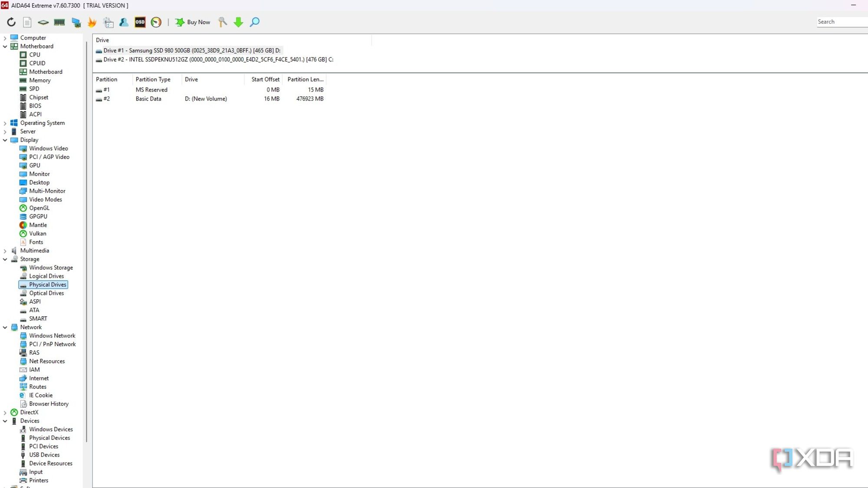Click the magnifier search toolbar icon
The width and height of the screenshot is (868, 488).
click(255, 22)
